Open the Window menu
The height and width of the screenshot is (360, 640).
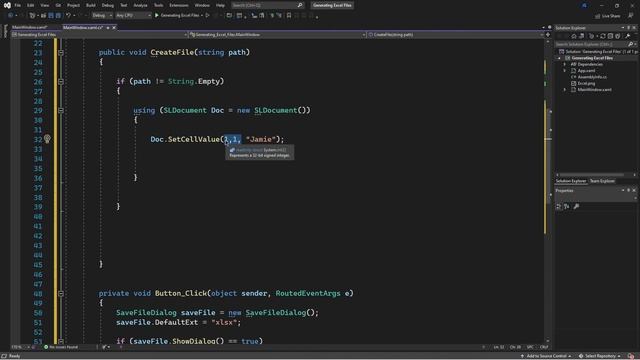coord(202,5)
